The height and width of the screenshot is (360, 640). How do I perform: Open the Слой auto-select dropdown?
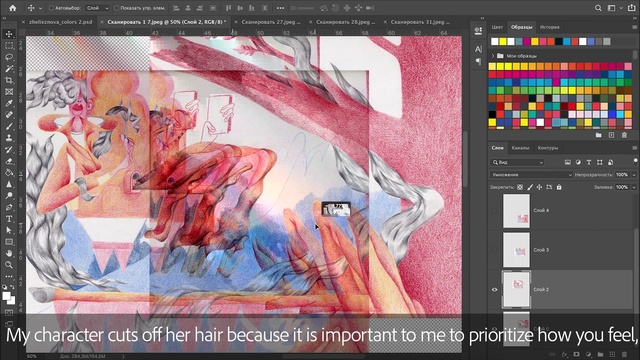[98, 8]
